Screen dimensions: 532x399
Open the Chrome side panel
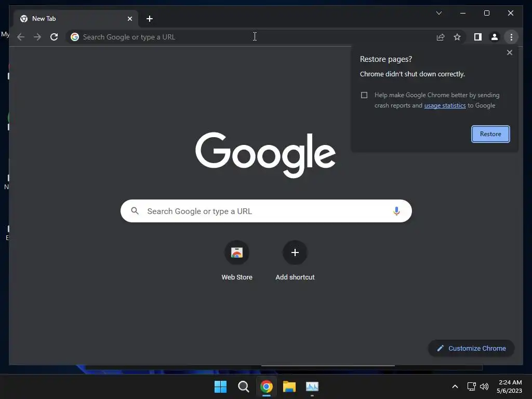click(478, 37)
